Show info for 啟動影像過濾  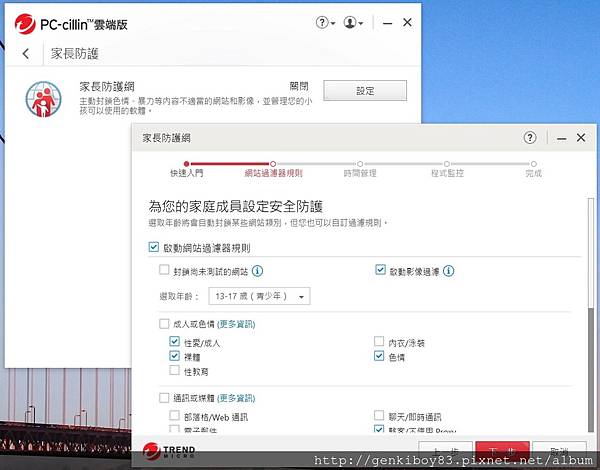(448, 271)
